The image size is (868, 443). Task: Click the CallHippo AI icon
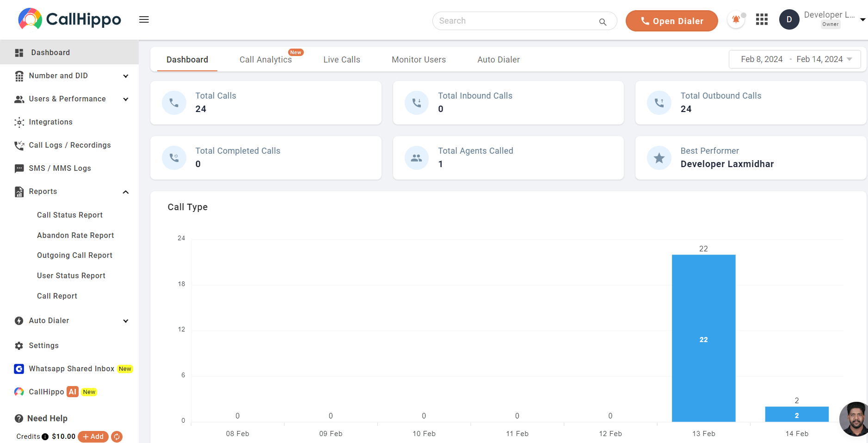click(19, 392)
